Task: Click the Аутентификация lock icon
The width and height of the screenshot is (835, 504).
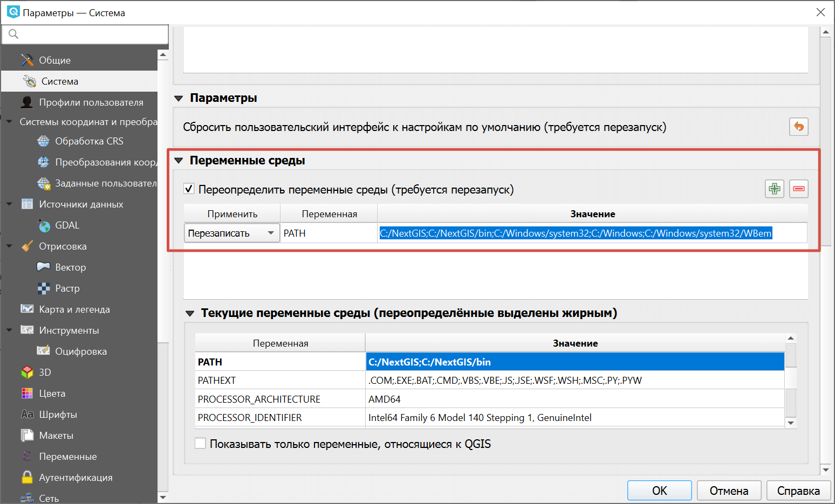Action: coord(26,477)
